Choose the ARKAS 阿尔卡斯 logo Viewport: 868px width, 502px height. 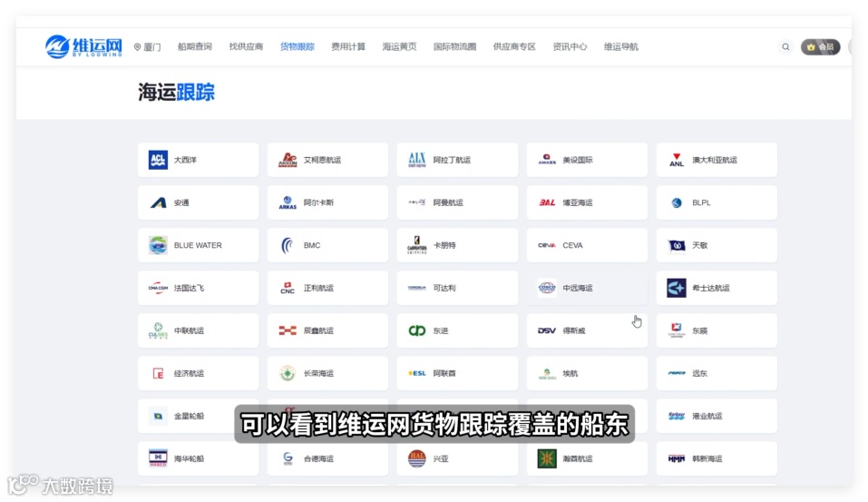(288, 202)
